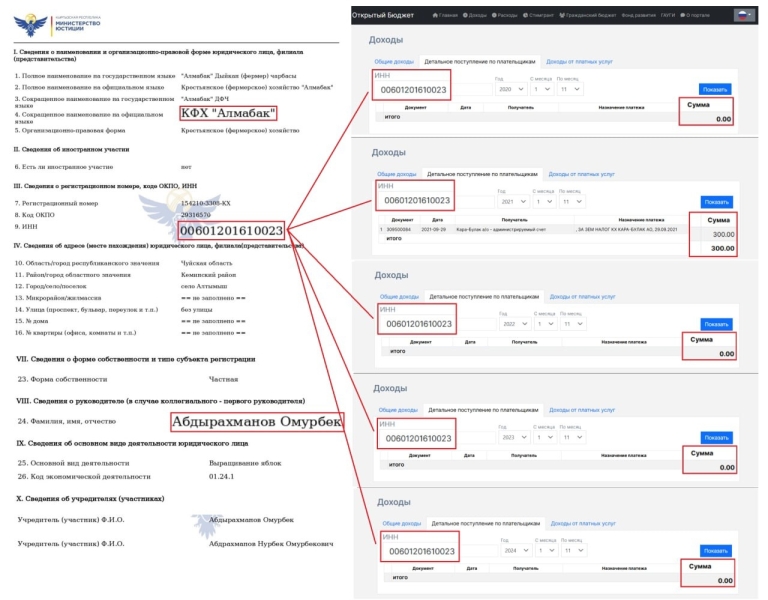This screenshot has width=768, height=600.
Task: Click founder name Абдрахманов Нурбек Омурбекович
Action: [271, 544]
